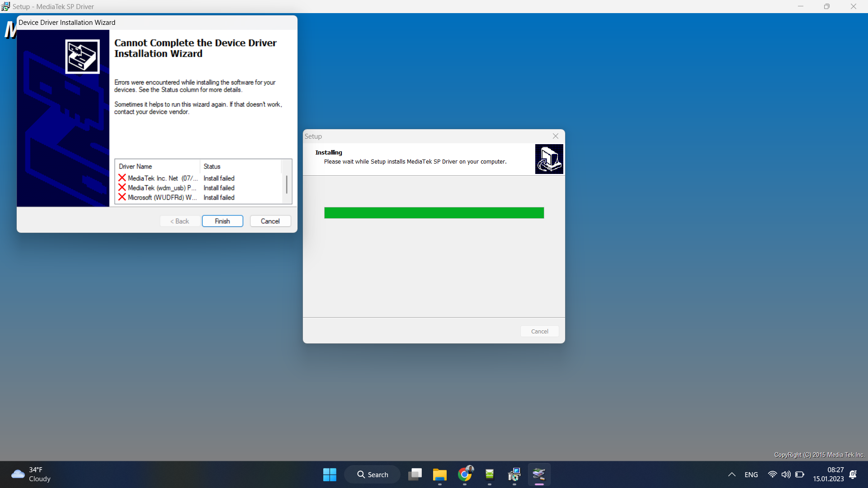
Task: Switch the ENG input language
Action: tap(751, 474)
